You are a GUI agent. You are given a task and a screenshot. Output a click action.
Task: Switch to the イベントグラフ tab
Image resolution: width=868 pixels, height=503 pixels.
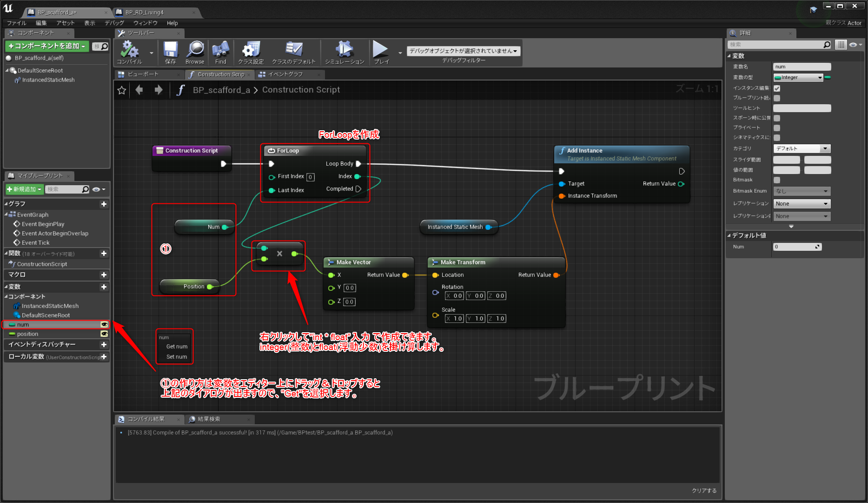pos(291,74)
